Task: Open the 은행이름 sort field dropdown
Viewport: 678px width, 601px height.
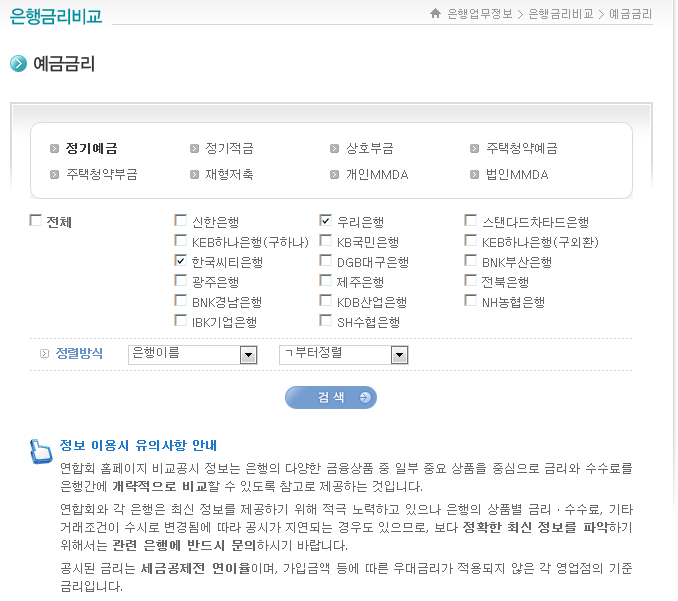Action: tap(193, 355)
